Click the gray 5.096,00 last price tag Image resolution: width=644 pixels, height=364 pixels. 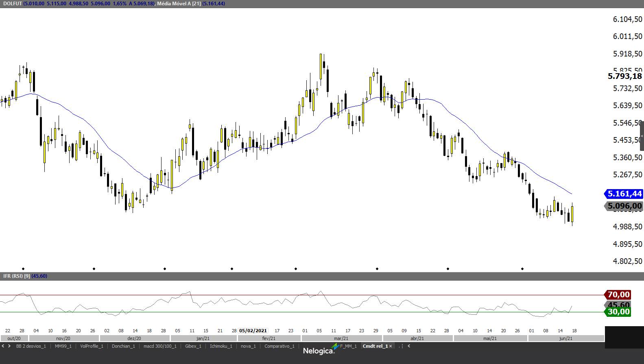(624, 206)
